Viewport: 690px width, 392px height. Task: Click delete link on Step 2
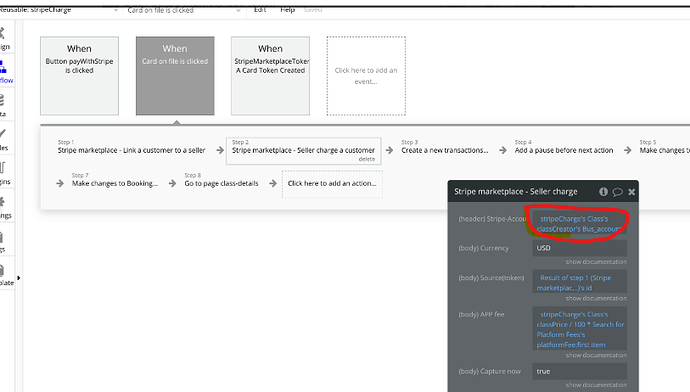(x=367, y=159)
